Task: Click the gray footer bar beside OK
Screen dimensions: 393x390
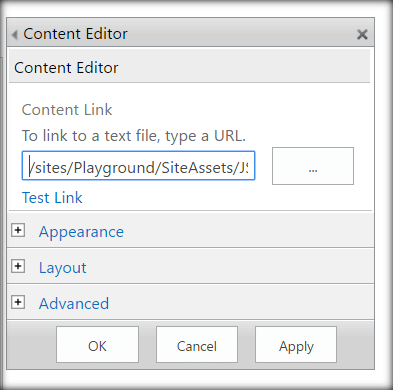Action: (32, 344)
